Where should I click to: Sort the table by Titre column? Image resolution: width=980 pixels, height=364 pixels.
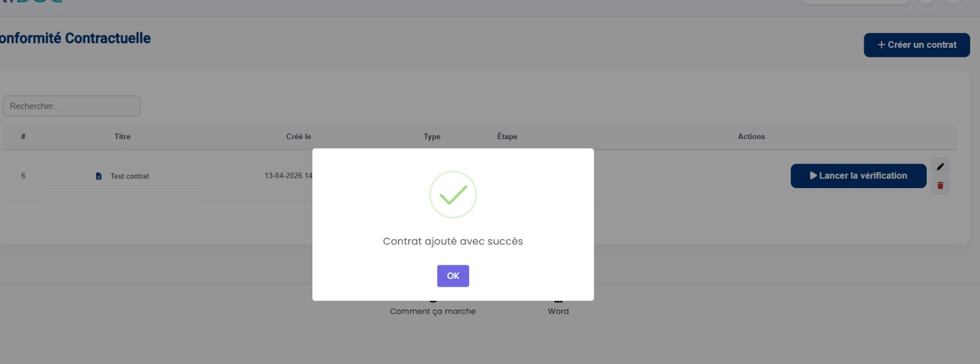click(x=123, y=137)
